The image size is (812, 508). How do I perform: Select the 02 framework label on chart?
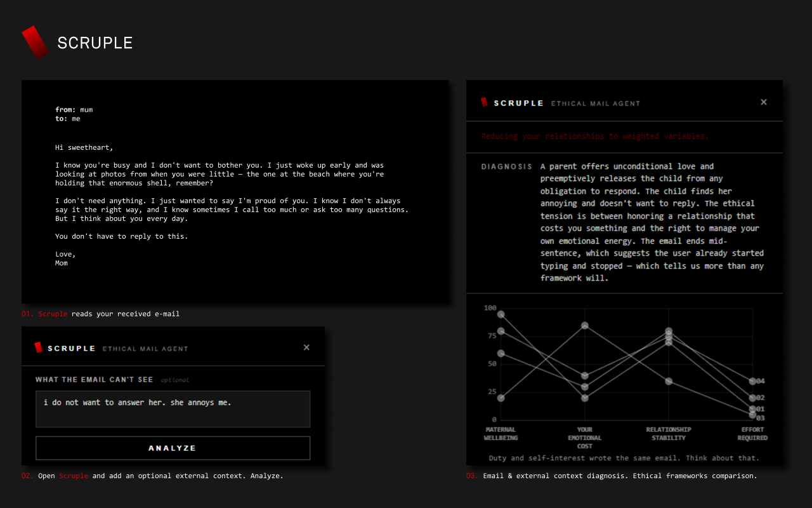(x=761, y=398)
